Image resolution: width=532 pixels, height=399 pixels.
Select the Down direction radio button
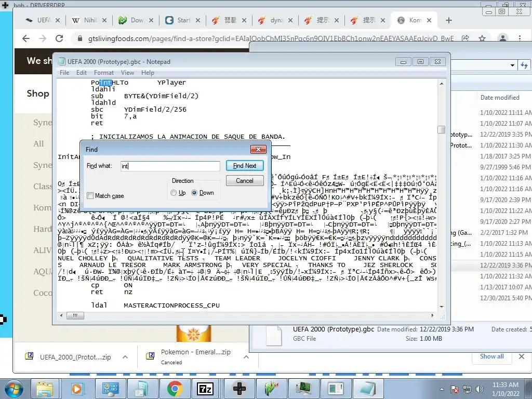(x=194, y=193)
